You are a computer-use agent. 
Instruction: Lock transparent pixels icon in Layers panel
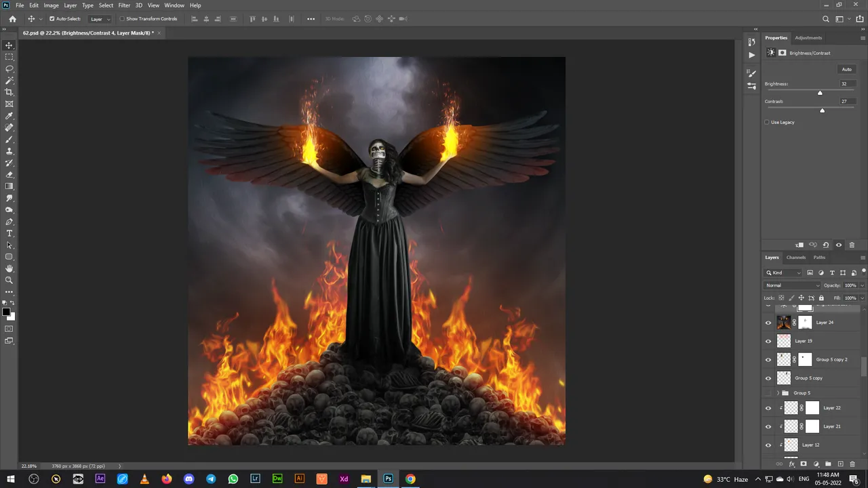coord(781,298)
